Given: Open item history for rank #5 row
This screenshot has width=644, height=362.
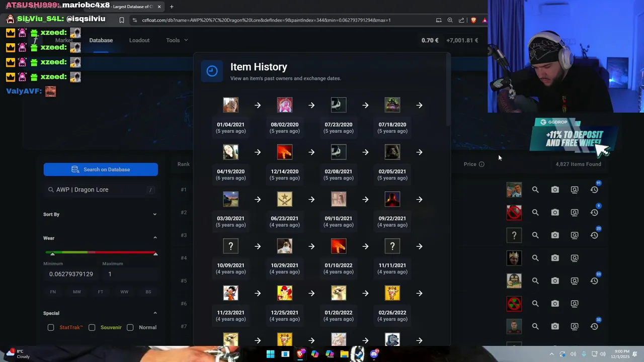Looking at the screenshot, I should (x=594, y=281).
